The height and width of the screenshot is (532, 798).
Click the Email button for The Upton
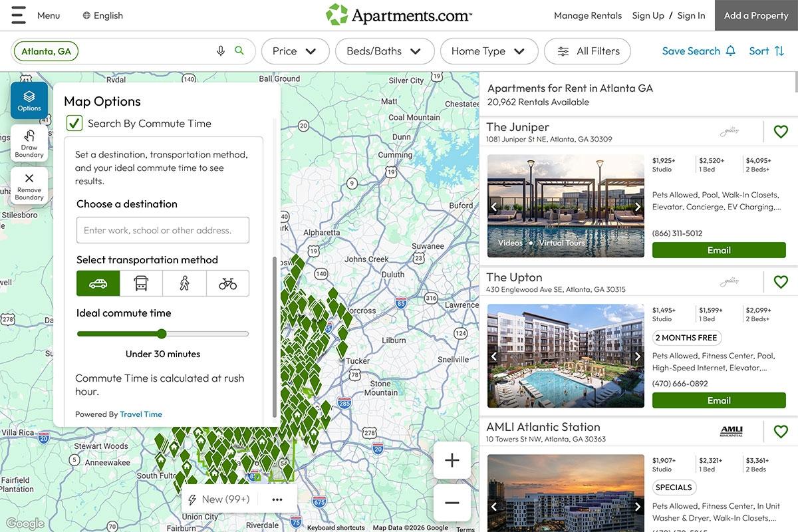click(719, 400)
